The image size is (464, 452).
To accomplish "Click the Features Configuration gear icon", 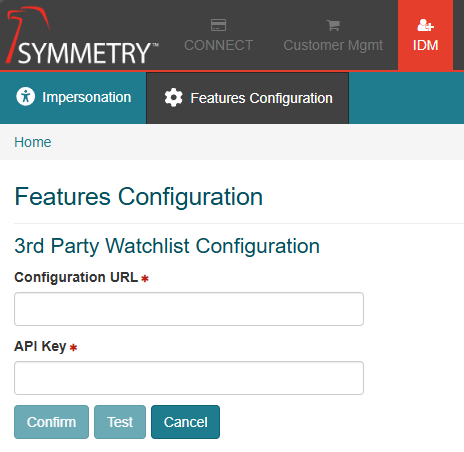I will click(173, 98).
